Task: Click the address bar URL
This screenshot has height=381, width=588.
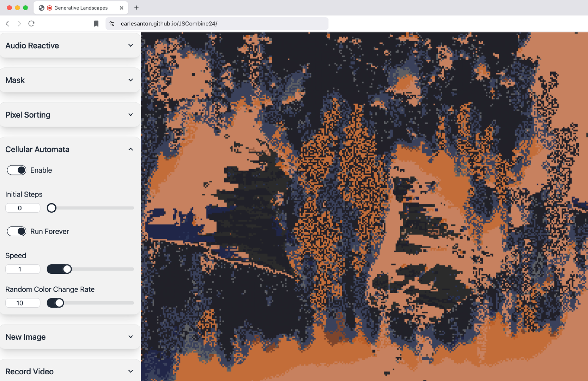Action: point(169,24)
